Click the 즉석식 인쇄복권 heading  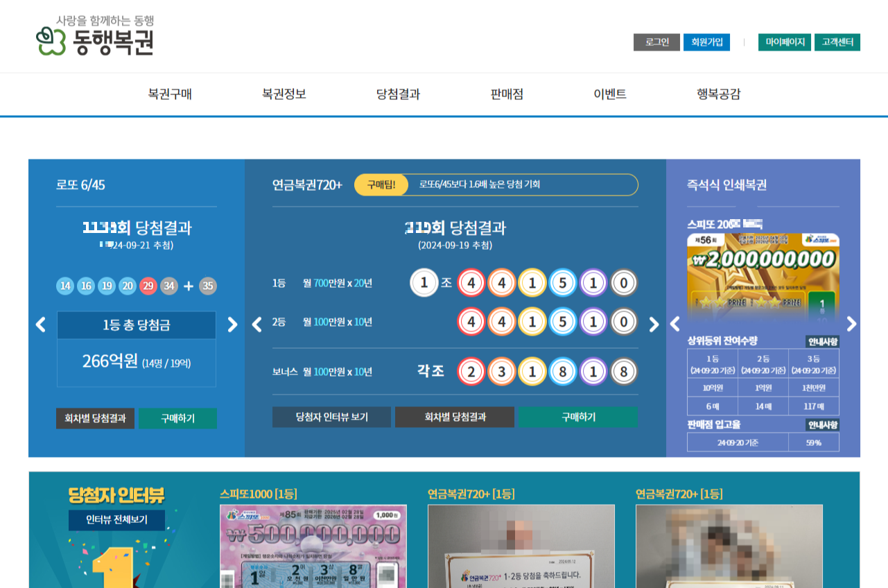pos(726,185)
